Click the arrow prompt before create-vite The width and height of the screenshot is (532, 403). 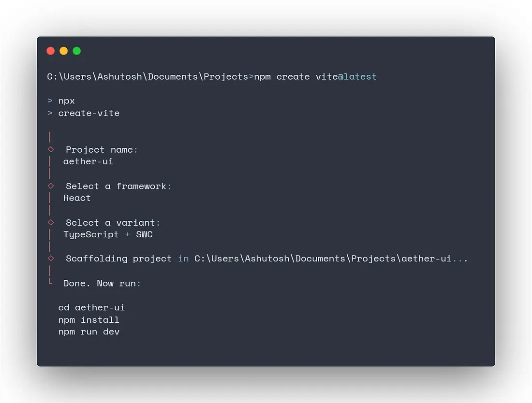tap(50, 113)
